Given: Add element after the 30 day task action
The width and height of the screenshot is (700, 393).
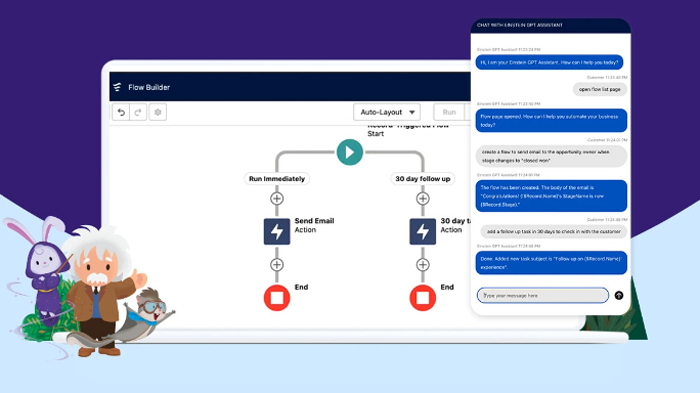Looking at the screenshot, I should tap(422, 264).
